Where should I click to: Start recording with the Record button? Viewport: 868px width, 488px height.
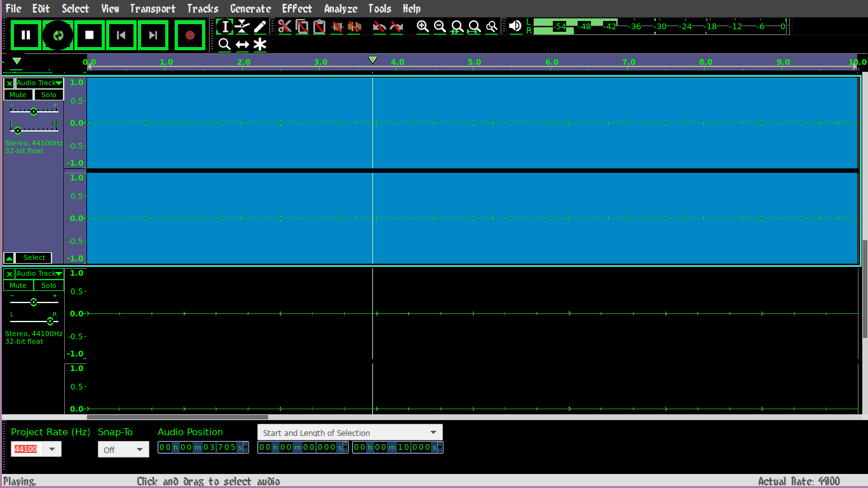[189, 35]
